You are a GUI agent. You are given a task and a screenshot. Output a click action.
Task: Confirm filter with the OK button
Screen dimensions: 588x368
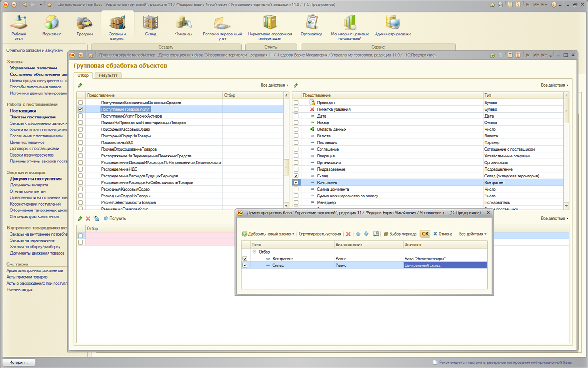425,234
